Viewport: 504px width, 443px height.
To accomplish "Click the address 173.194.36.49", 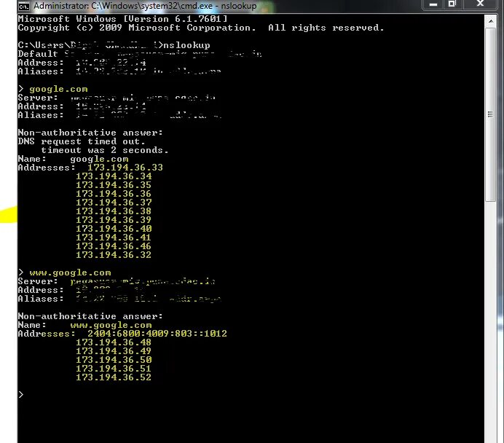I will pyautogui.click(x=114, y=351).
